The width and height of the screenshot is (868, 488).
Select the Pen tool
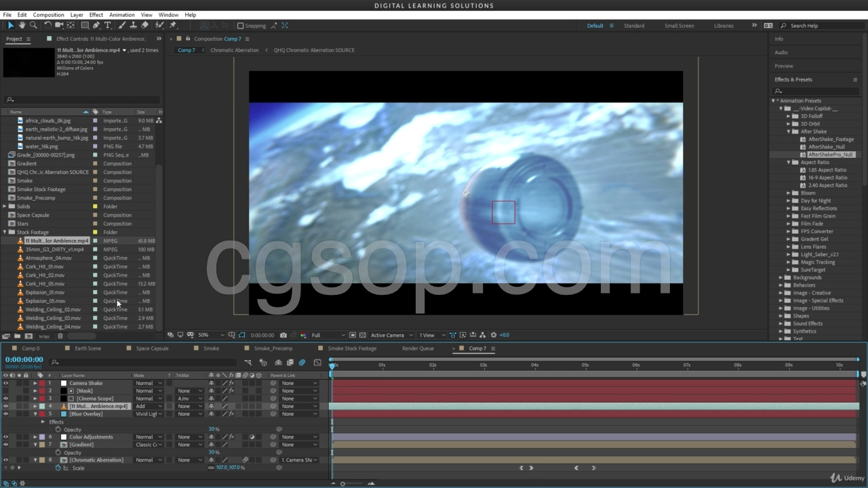pos(96,26)
